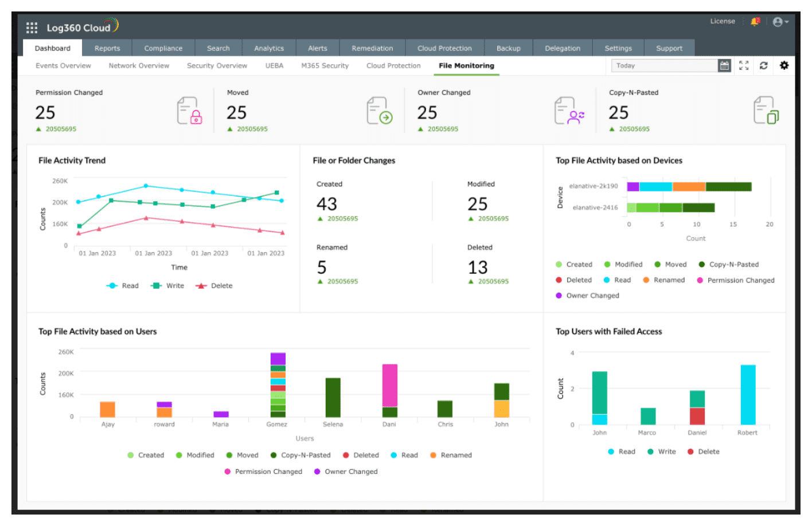Toggle Write series in File Activity Trend legend
This screenshot has height=526, width=812.
click(167, 286)
